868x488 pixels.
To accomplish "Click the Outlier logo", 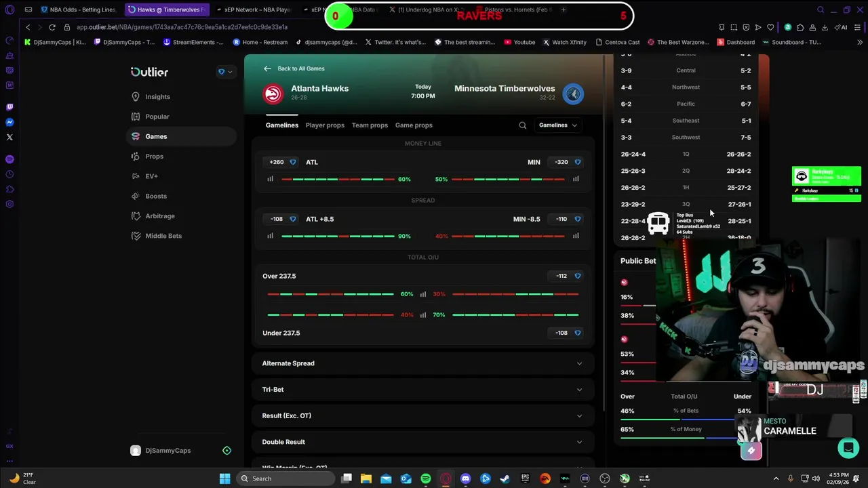I will point(149,72).
